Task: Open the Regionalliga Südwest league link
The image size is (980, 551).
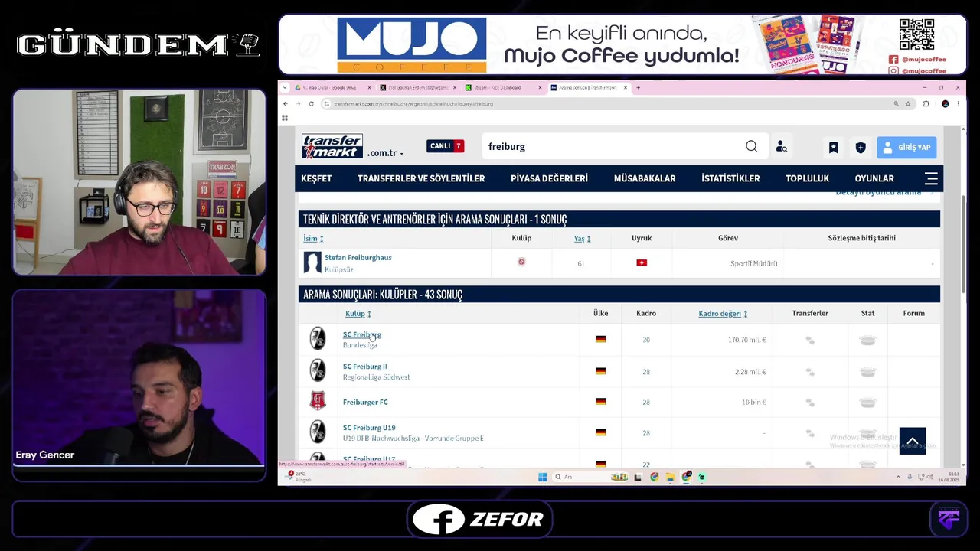Action: pyautogui.click(x=376, y=377)
